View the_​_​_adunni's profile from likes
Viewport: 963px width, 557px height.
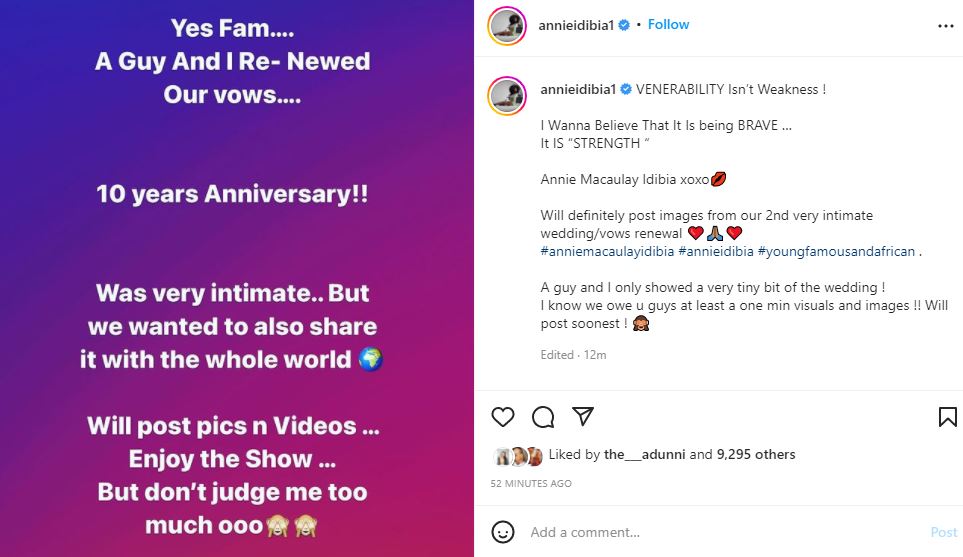(644, 454)
